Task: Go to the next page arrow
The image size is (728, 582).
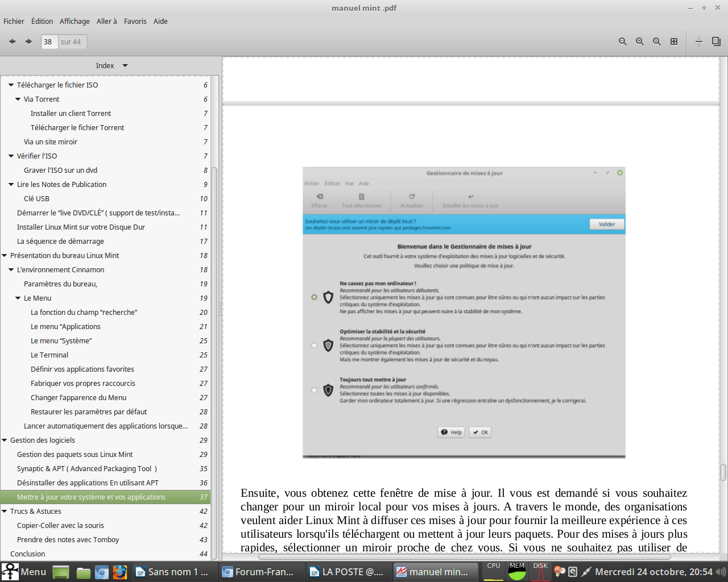Action: (x=28, y=41)
